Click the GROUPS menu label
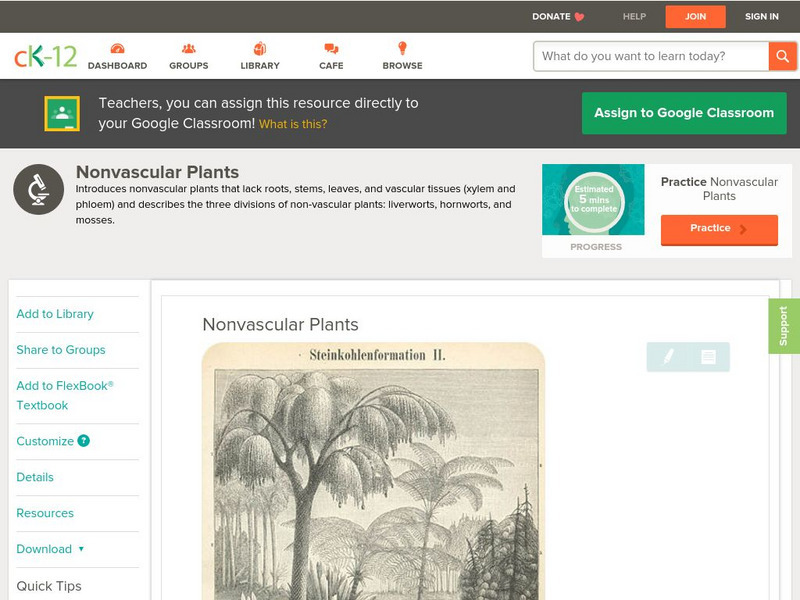 tap(189, 66)
